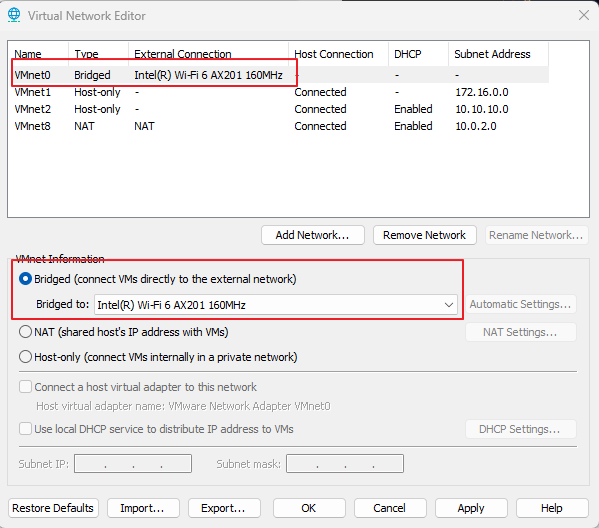Screen dimensions: 599x528
Task: Click the Import button
Action: coord(143,508)
